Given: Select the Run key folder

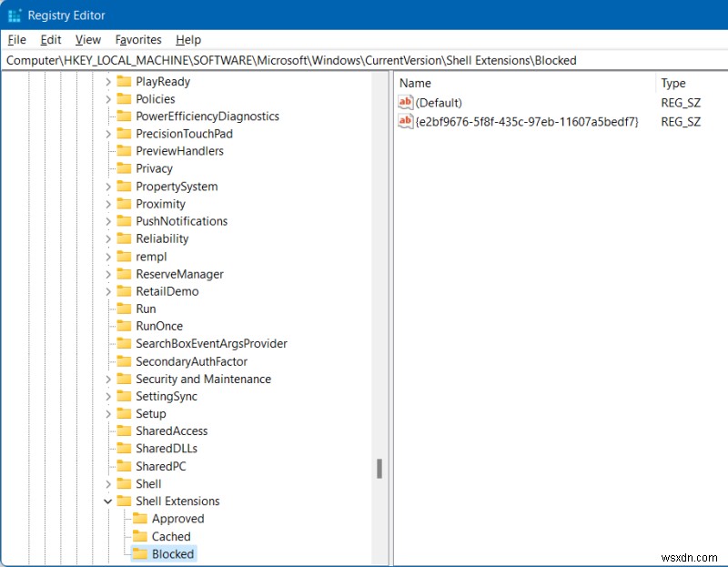Looking at the screenshot, I should (146, 309).
